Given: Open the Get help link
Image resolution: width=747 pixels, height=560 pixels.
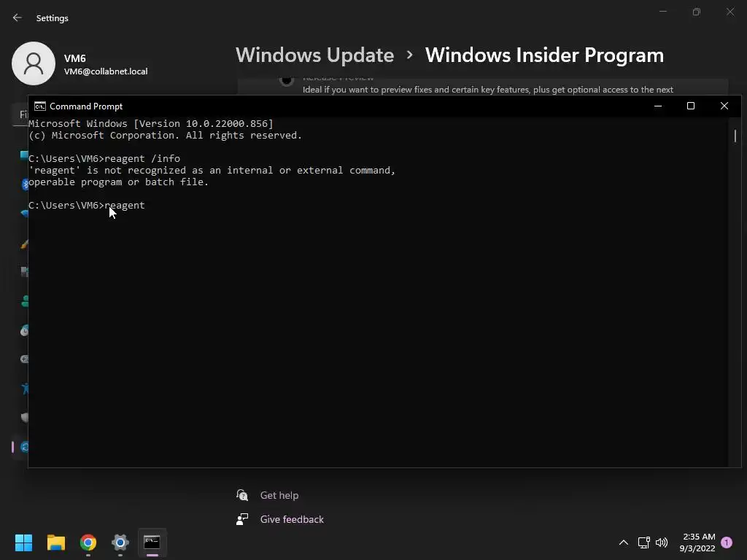Looking at the screenshot, I should 279,495.
